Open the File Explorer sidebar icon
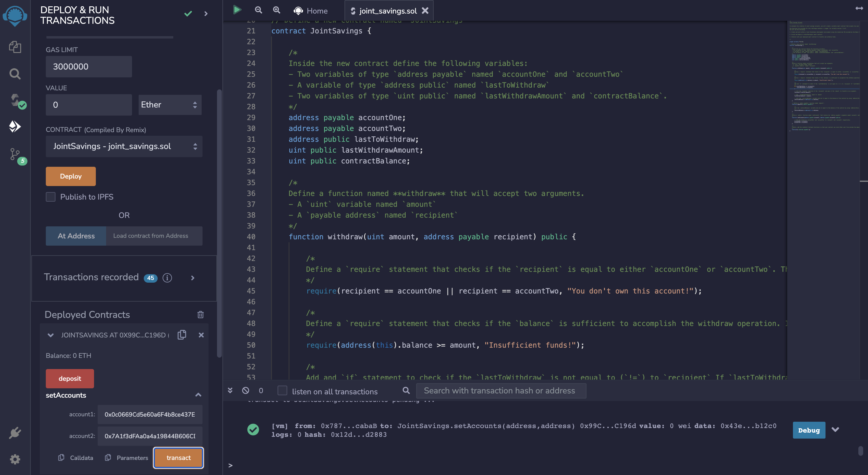This screenshot has width=868, height=475. (x=15, y=47)
